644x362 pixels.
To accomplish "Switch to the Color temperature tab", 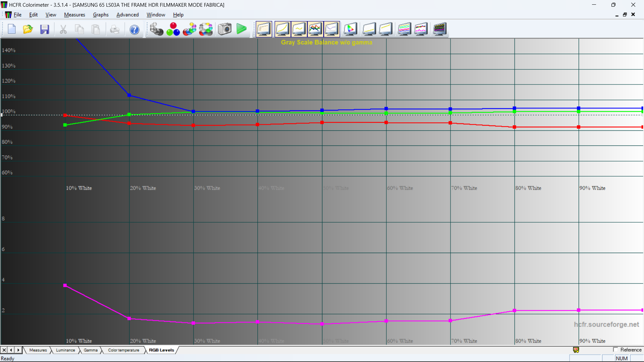I will [123, 350].
